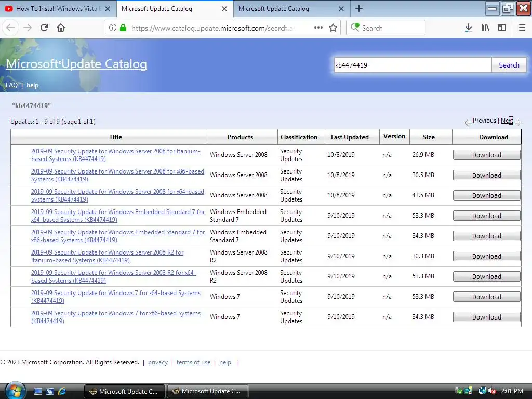
Task: Sort by Version column header
Action: [x=394, y=137]
